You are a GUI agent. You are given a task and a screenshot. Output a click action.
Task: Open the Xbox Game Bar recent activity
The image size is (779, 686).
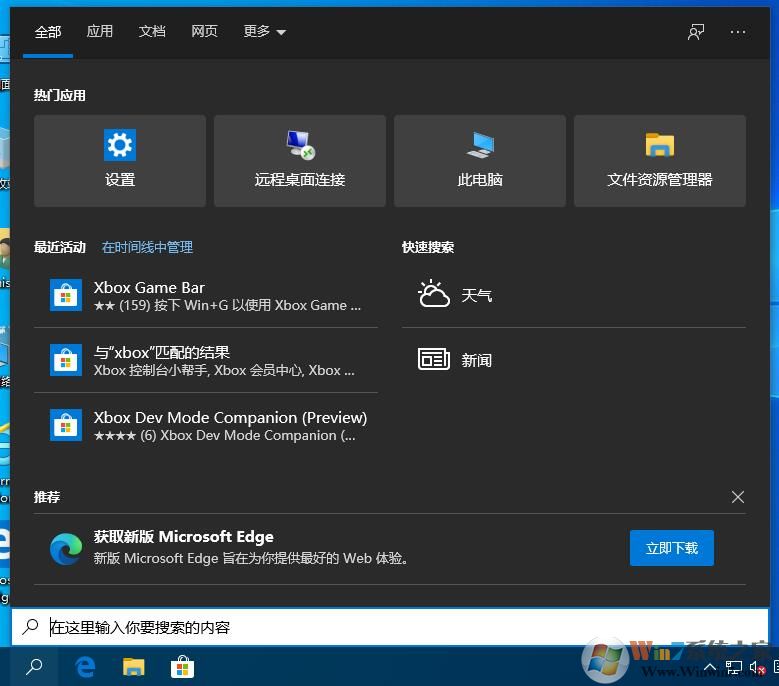point(206,295)
